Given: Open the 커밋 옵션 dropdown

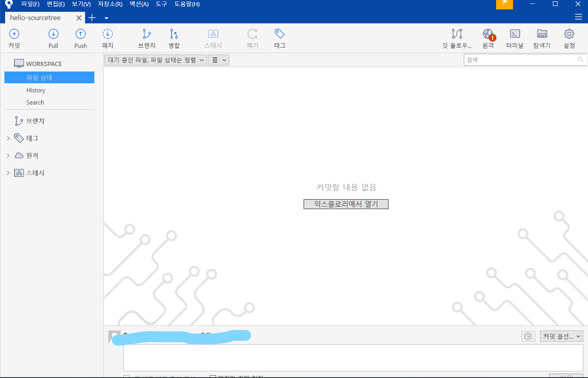Looking at the screenshot, I should point(562,336).
